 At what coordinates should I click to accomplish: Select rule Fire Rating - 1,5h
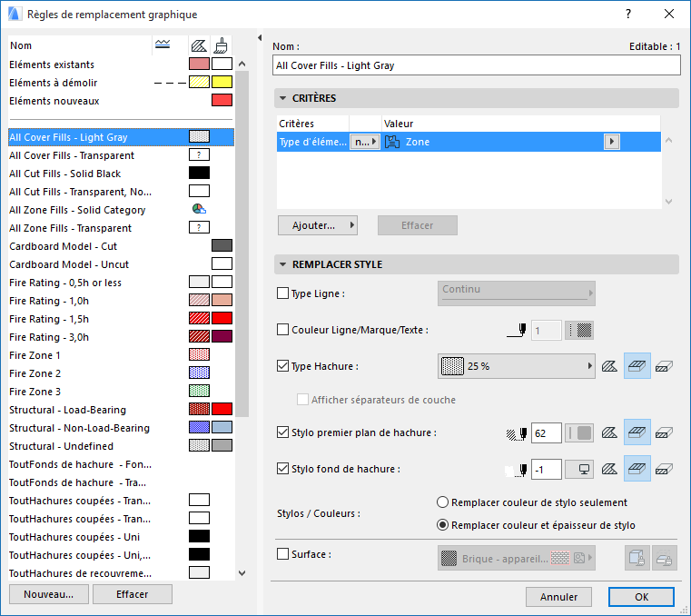click(x=121, y=319)
